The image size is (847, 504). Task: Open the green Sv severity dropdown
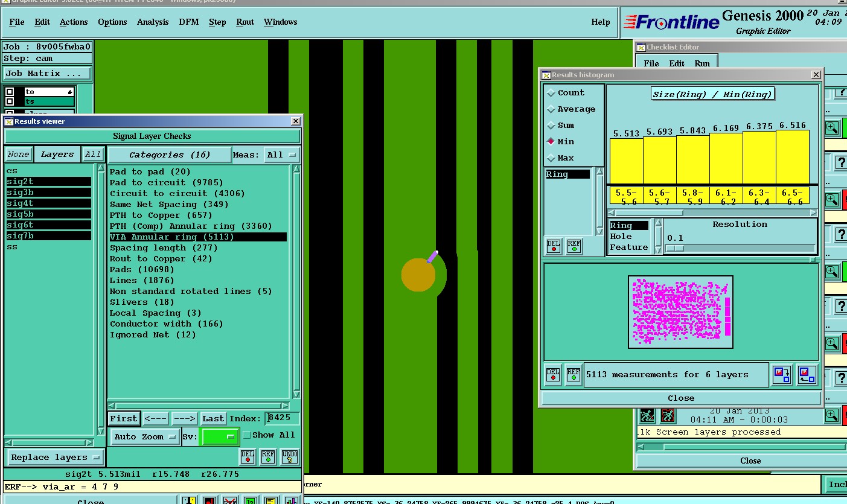pos(220,436)
